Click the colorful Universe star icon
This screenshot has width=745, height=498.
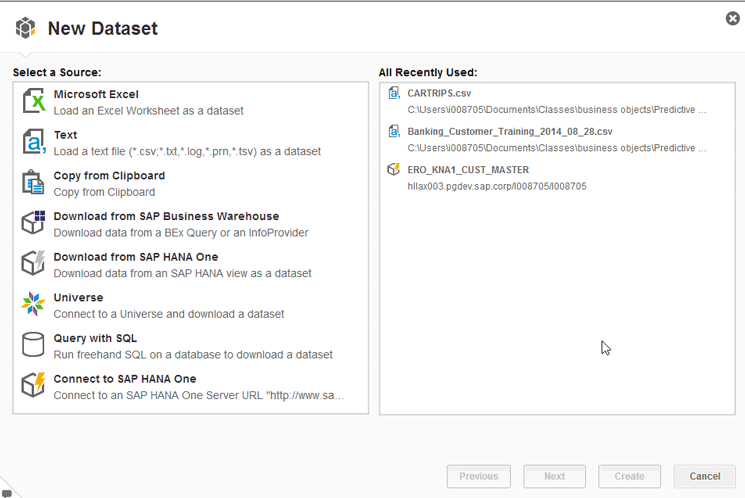point(34,305)
